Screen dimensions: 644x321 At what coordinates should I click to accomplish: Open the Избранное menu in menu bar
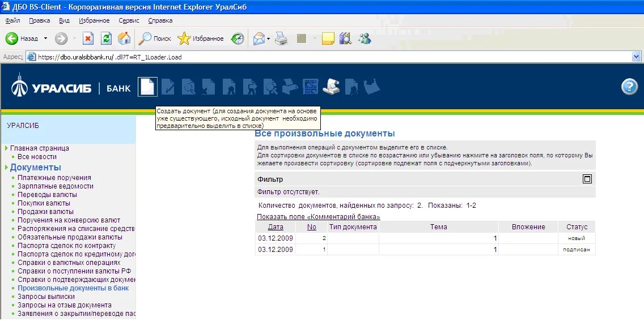[x=94, y=20]
